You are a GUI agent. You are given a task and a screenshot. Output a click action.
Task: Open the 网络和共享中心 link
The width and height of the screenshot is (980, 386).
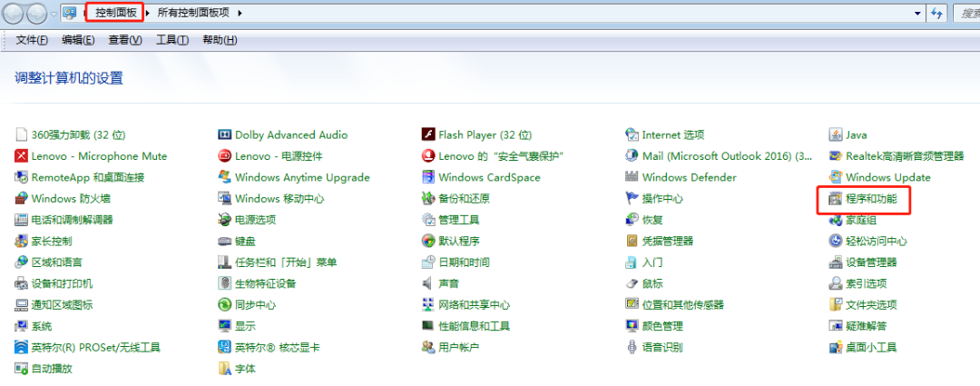pyautogui.click(x=474, y=305)
